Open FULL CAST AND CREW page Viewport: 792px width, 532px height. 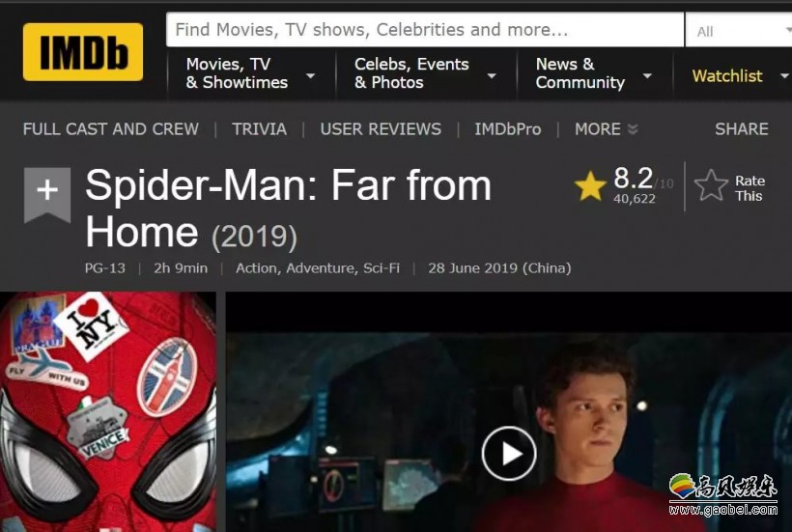pyautogui.click(x=111, y=129)
